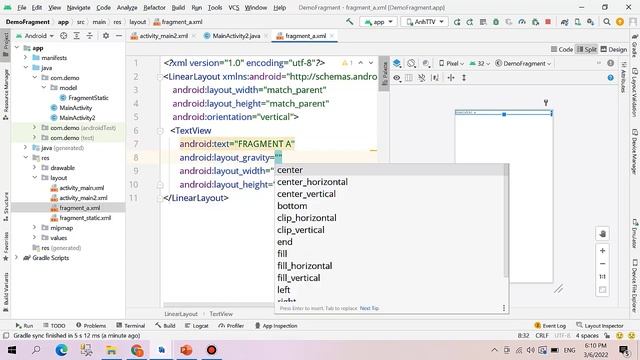640x360 pixels.
Task: Switch editor to Split view
Action: (x=587, y=49)
